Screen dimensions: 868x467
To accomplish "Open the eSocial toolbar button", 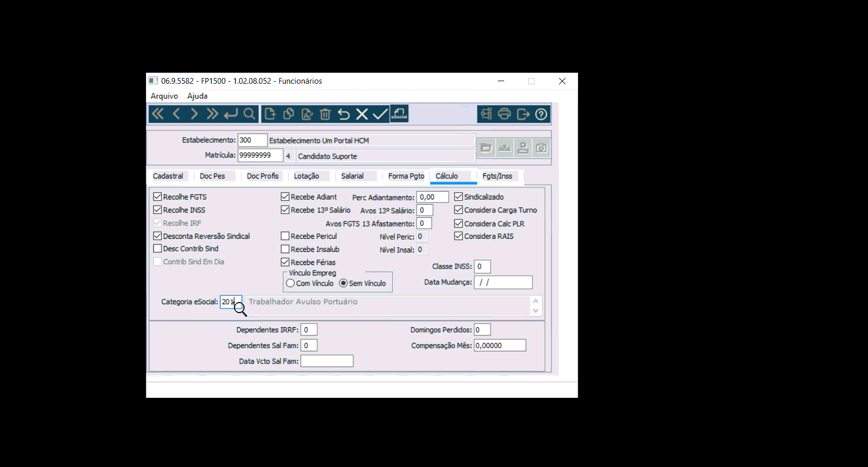I will [x=399, y=114].
